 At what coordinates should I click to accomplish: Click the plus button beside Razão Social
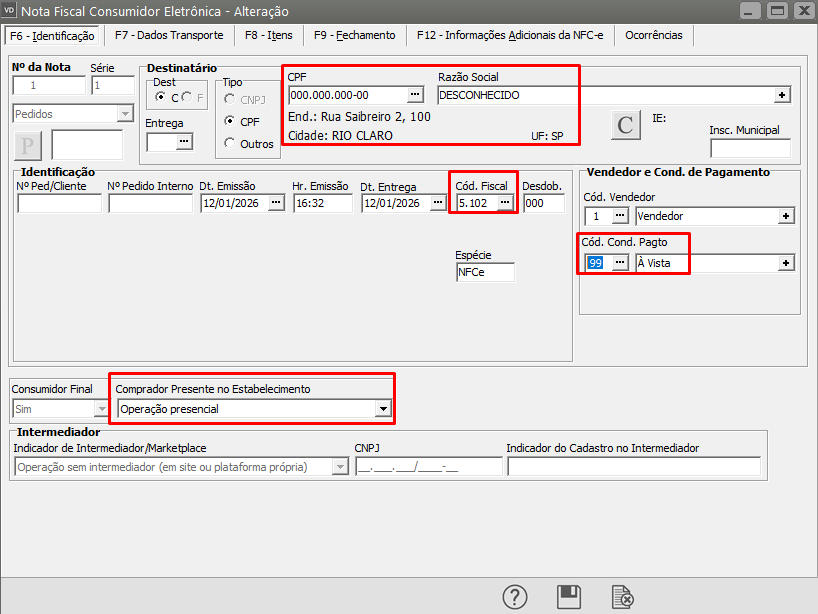click(x=782, y=95)
